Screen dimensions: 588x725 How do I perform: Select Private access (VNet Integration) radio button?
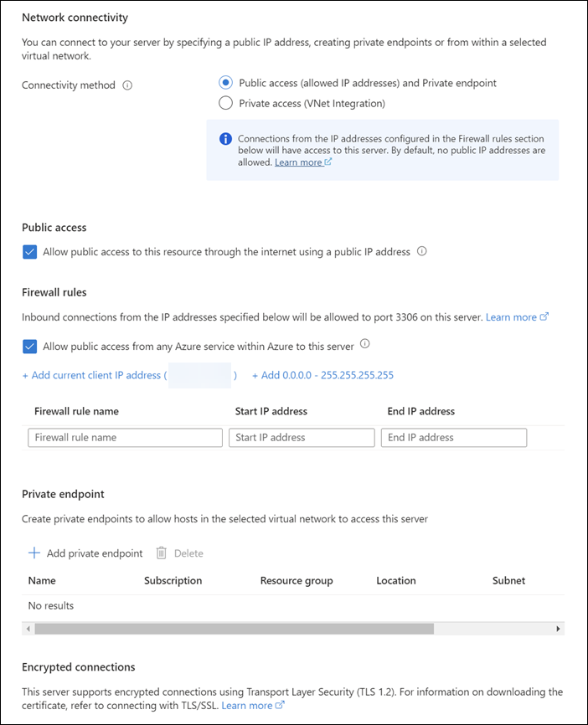225,104
